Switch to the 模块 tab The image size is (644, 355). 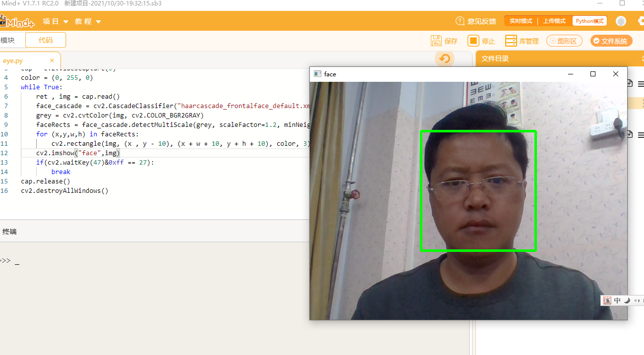pos(7,41)
